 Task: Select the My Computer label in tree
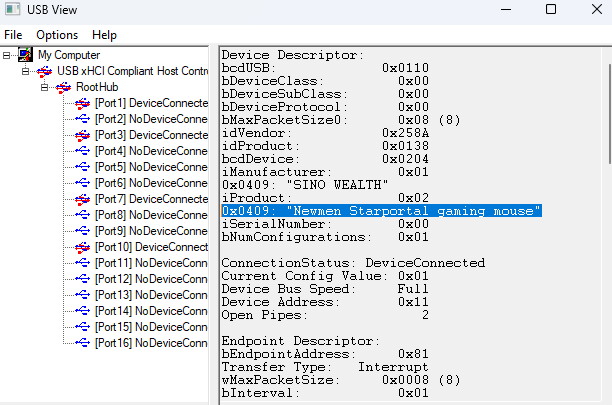coord(69,55)
